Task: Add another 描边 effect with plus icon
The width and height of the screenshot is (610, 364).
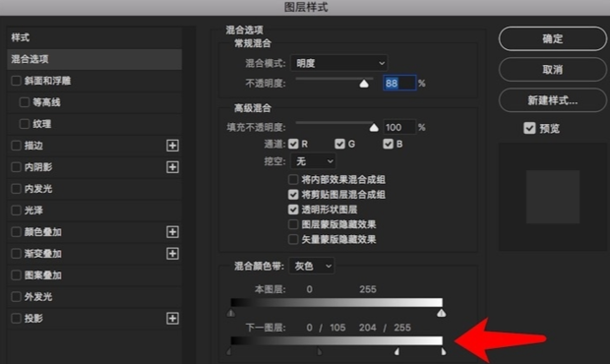Action: tap(172, 146)
